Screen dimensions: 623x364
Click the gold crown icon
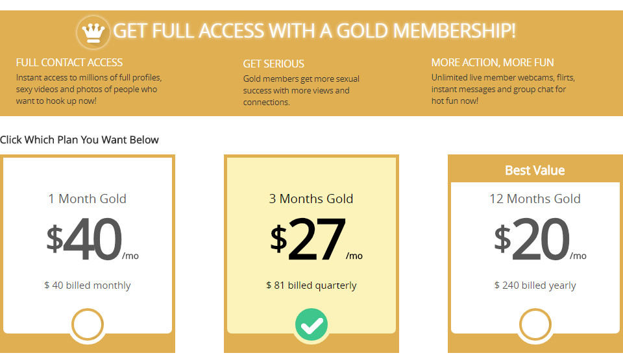point(93,31)
